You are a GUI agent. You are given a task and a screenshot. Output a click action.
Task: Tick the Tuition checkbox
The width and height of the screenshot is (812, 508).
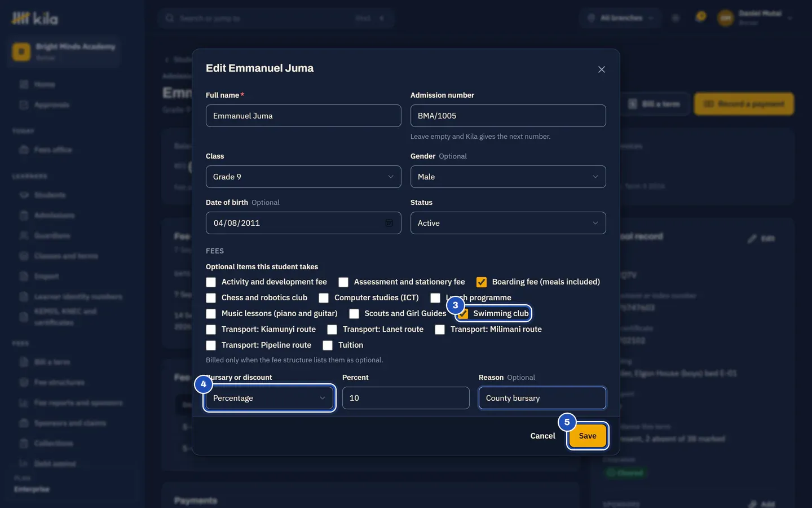point(328,345)
